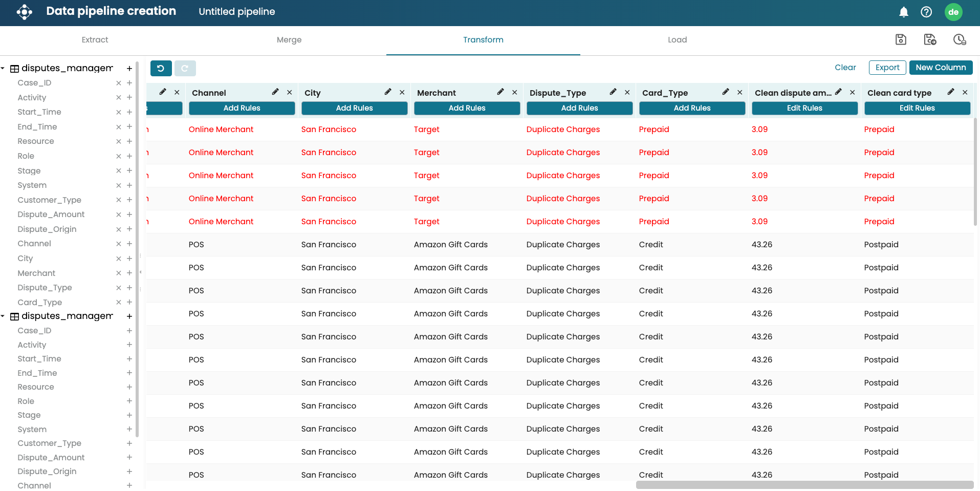
Task: Collapse the second disputes_management table tree
Action: [3, 316]
